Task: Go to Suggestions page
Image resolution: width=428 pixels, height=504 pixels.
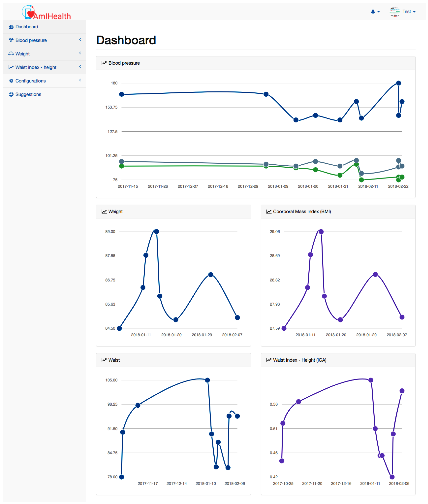Action: [x=44, y=94]
